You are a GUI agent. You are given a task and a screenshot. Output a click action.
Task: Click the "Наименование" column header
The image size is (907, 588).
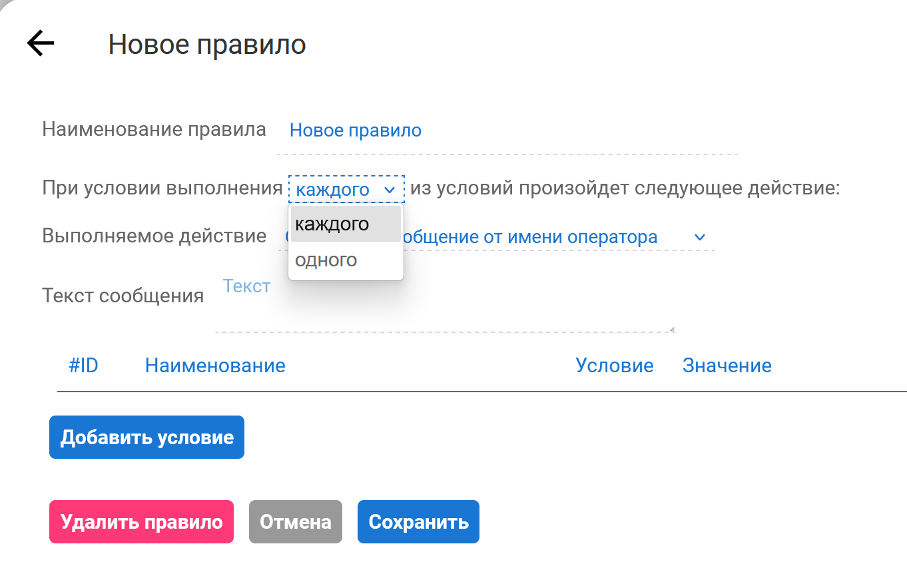(x=215, y=366)
